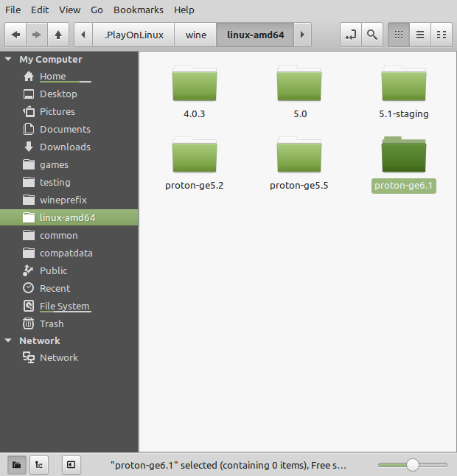Select the 5.0 folder icon
The image size is (457, 476).
(x=299, y=83)
